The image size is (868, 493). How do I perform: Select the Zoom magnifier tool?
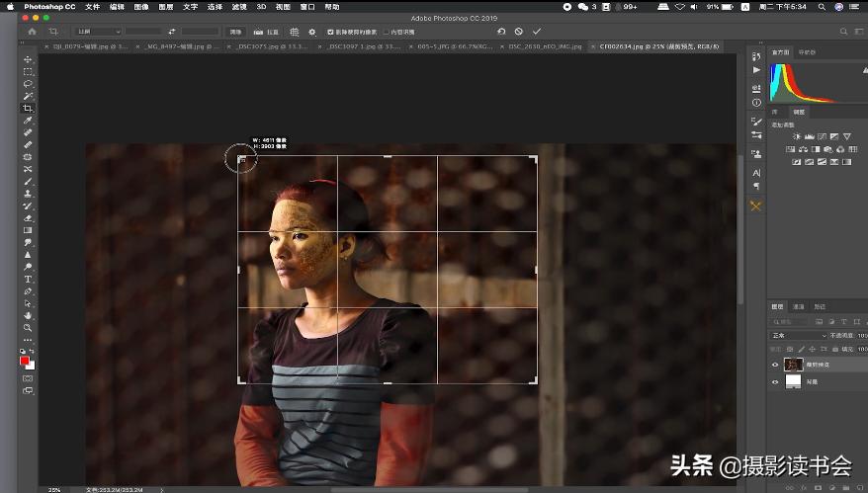[x=28, y=327]
